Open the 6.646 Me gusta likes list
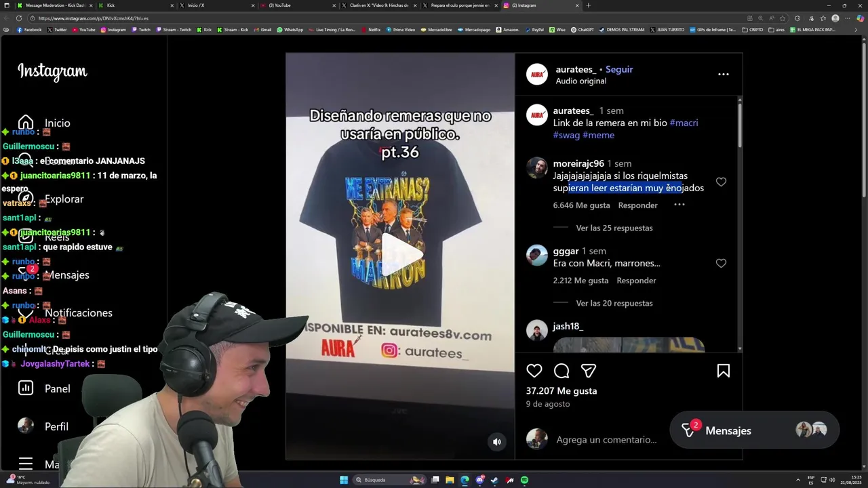 point(581,205)
